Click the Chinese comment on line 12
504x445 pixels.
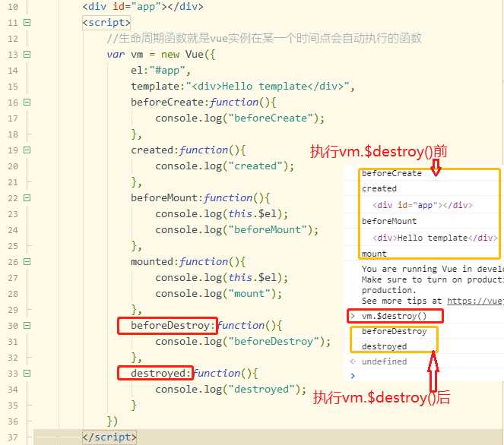coord(264,38)
